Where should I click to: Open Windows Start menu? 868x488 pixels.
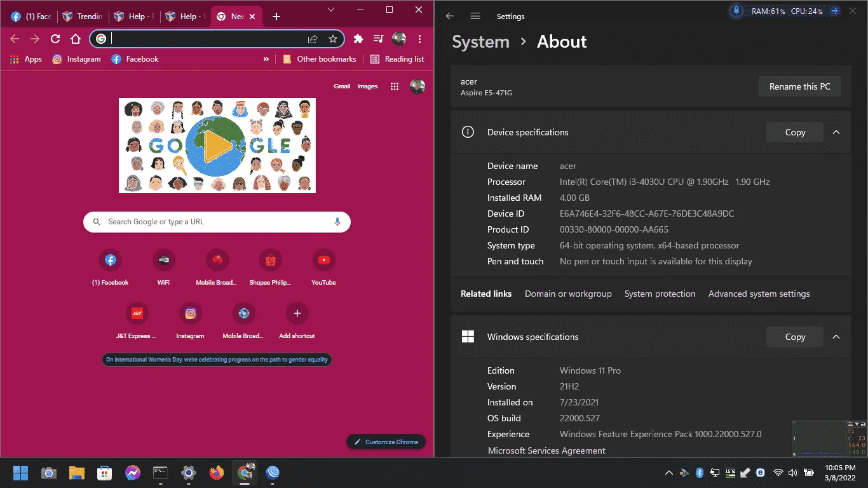[20, 472]
